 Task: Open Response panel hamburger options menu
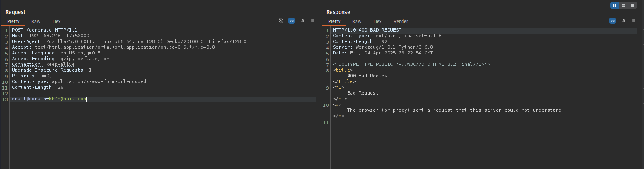click(634, 20)
